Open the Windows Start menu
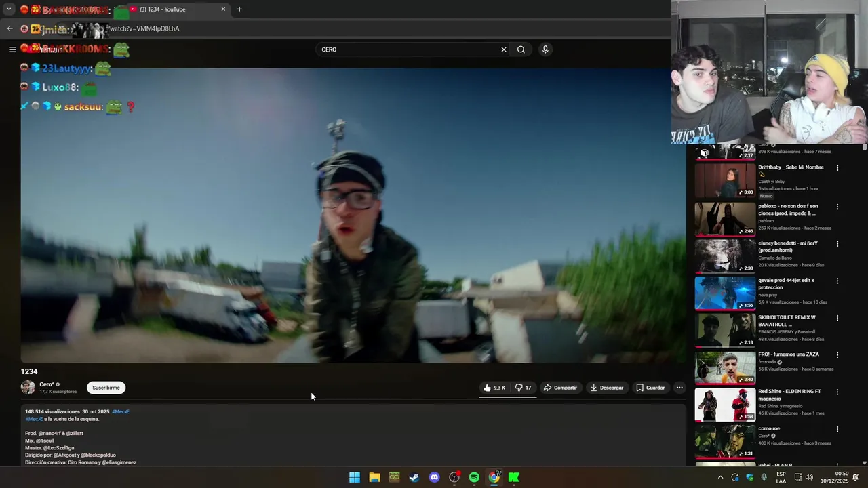868x488 pixels. click(x=355, y=477)
